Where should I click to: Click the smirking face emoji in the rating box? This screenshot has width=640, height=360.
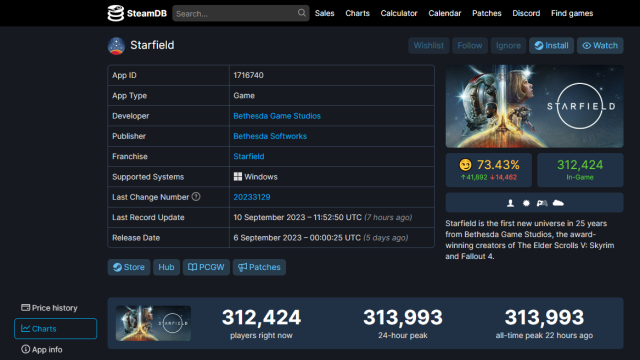coord(465,164)
